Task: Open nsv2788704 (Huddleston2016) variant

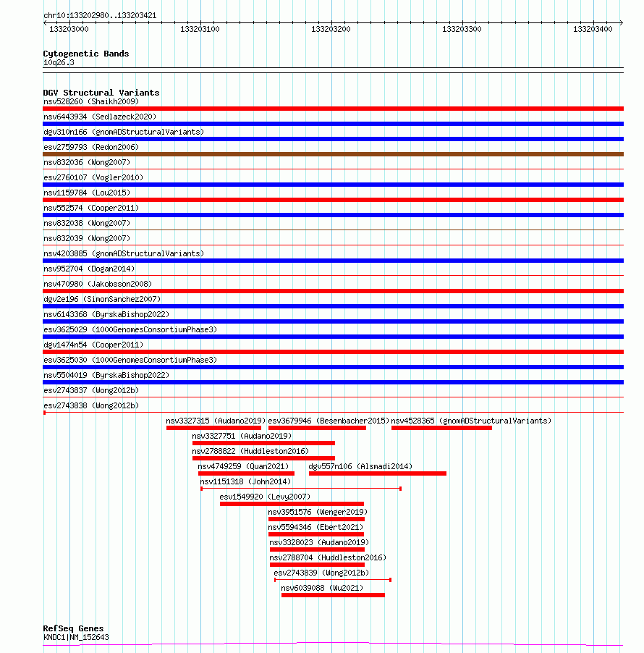Action: tap(328, 557)
